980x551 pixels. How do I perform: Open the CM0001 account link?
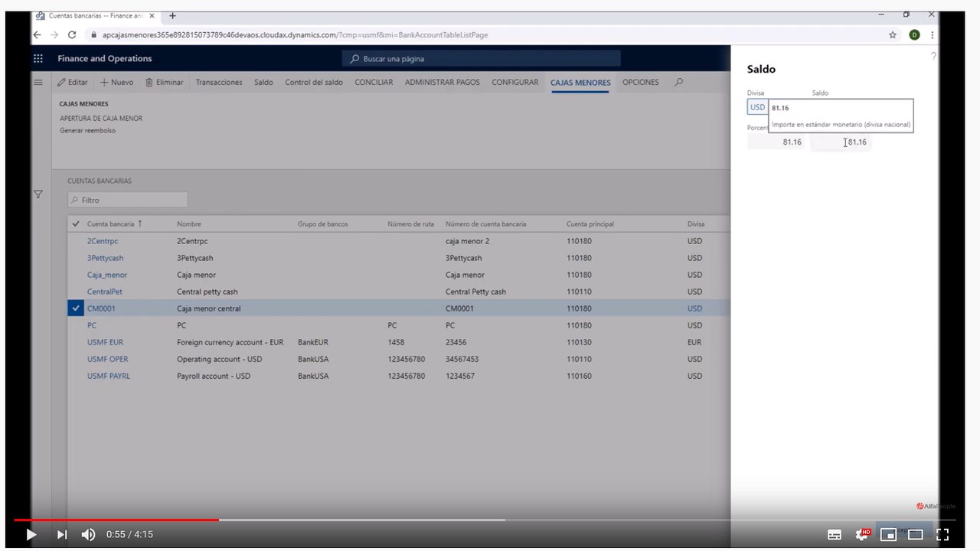[x=101, y=308]
